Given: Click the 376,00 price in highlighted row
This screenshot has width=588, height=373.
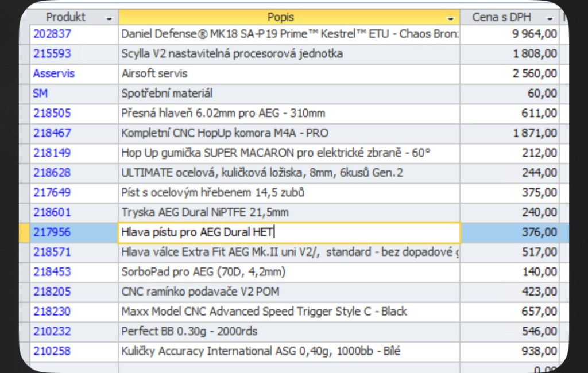Looking at the screenshot, I should 539,232.
